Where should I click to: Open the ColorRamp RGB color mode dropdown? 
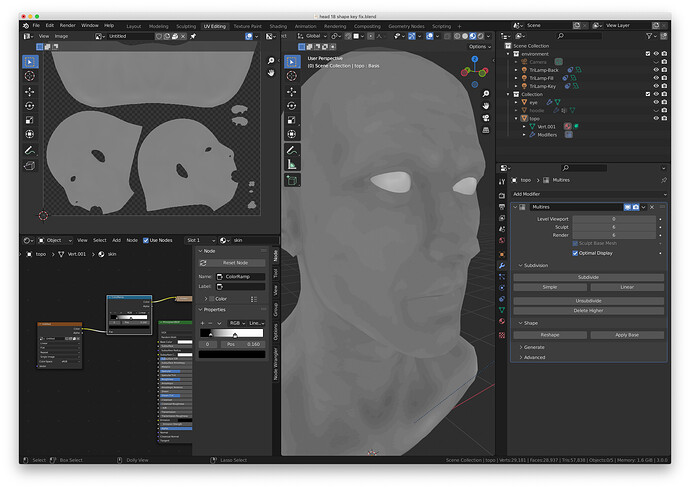click(236, 323)
